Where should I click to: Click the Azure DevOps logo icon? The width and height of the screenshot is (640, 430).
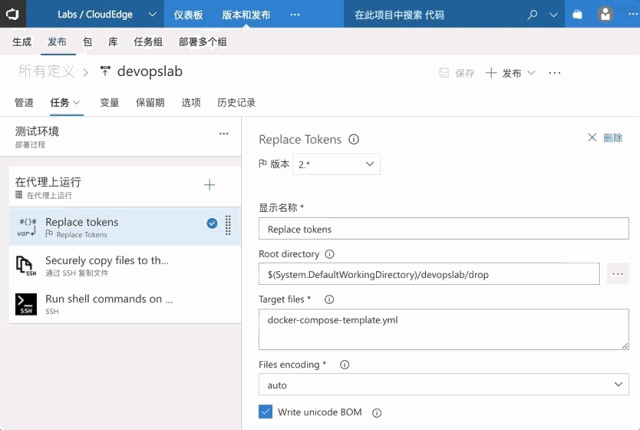(13, 14)
